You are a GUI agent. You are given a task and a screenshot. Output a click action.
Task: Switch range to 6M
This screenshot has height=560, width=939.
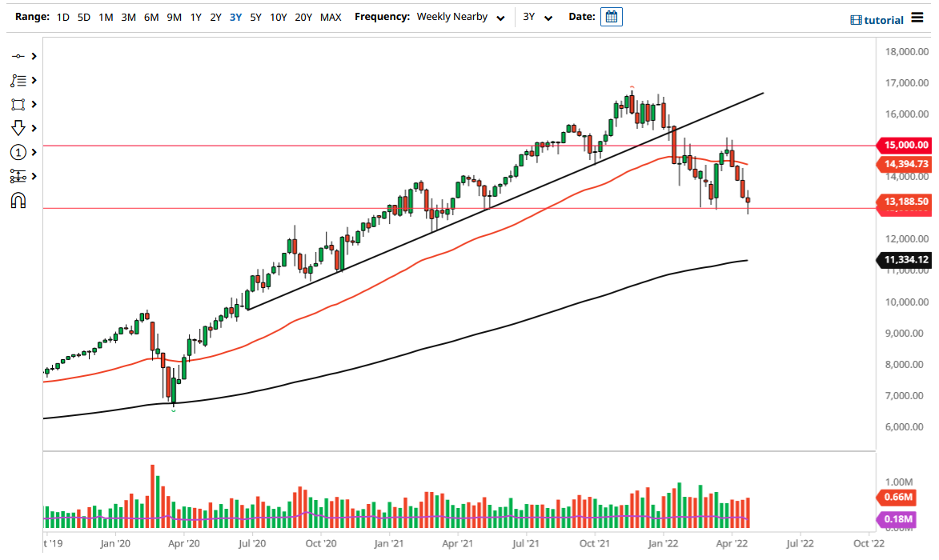click(150, 17)
